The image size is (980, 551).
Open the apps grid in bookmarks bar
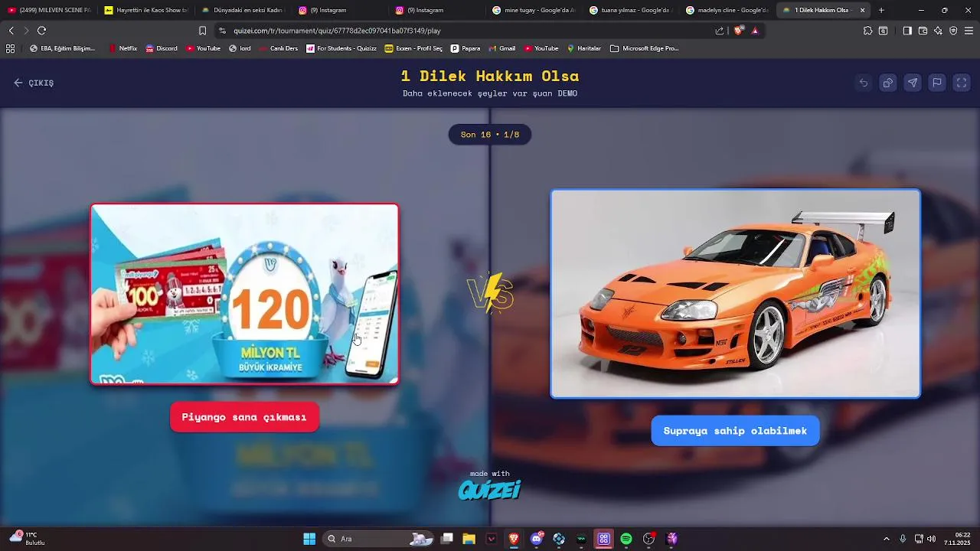(x=10, y=48)
